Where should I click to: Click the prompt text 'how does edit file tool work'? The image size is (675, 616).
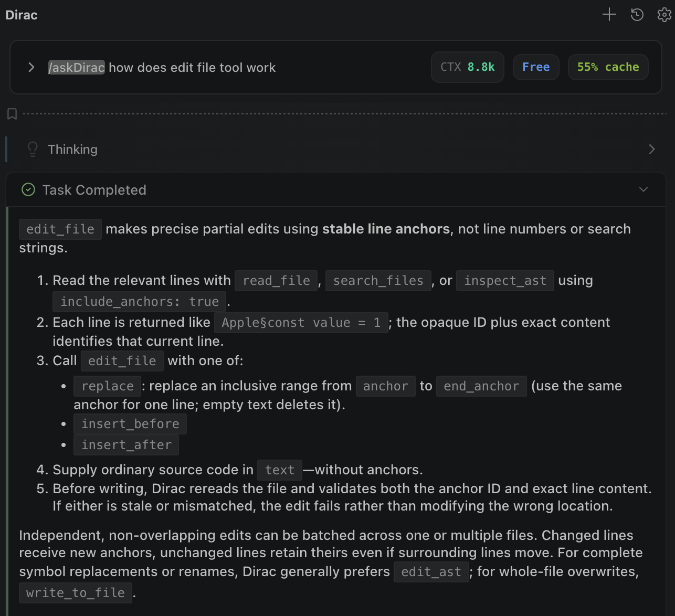[192, 67]
